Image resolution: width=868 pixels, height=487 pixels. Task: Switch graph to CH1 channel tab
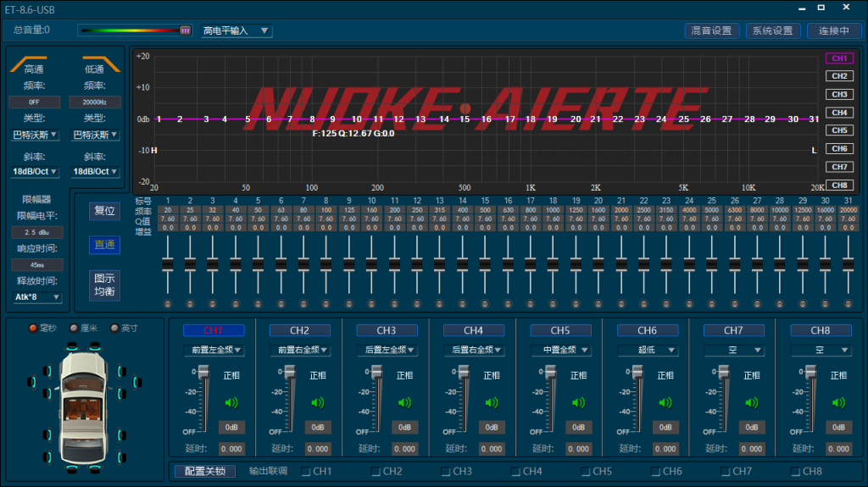839,58
